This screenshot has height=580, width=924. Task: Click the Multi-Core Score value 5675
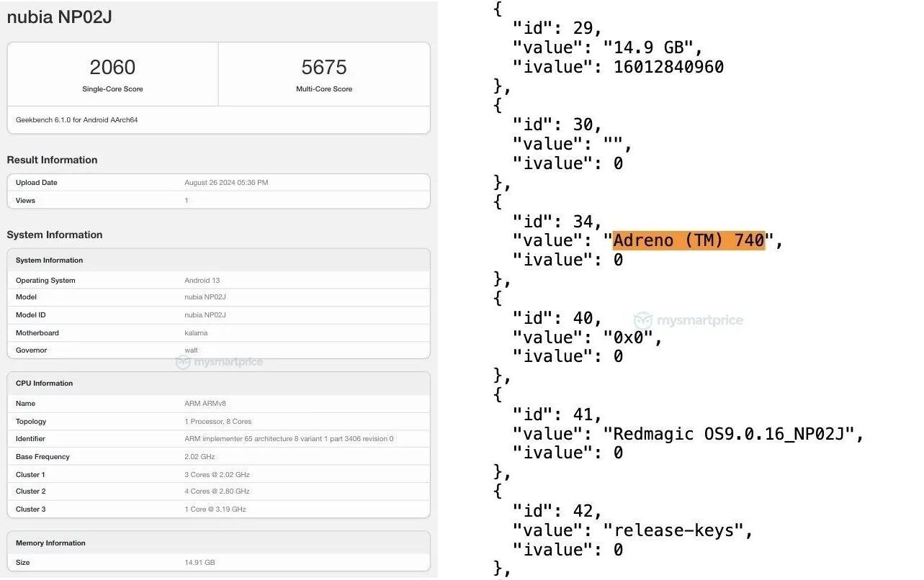(x=324, y=68)
